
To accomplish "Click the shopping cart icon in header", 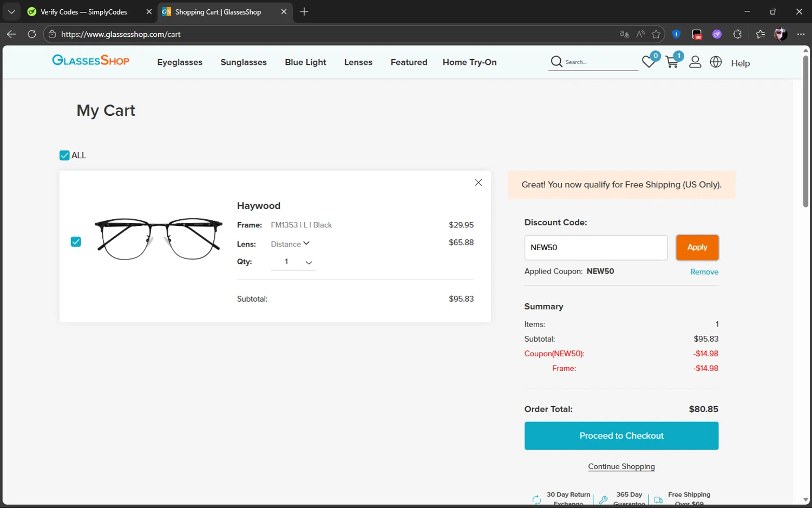I will [672, 62].
